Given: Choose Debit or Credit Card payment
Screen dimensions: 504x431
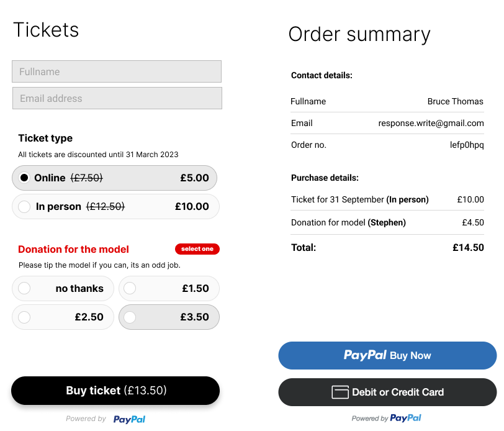Looking at the screenshot, I should [x=387, y=392].
